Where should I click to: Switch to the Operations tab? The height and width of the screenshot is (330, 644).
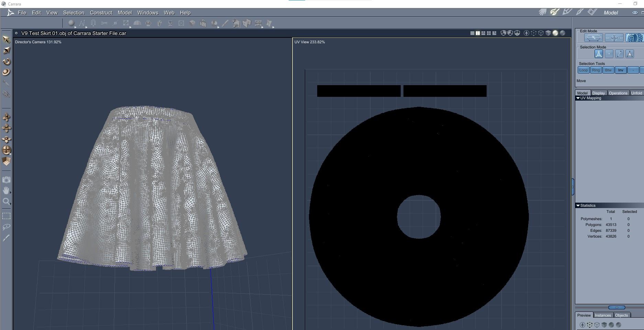click(x=618, y=93)
